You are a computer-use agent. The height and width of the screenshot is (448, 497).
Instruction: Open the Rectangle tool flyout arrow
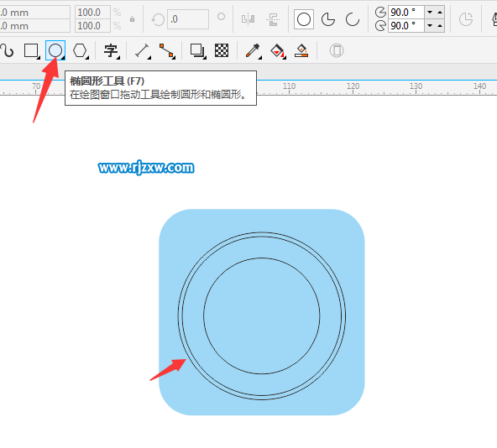click(39, 58)
